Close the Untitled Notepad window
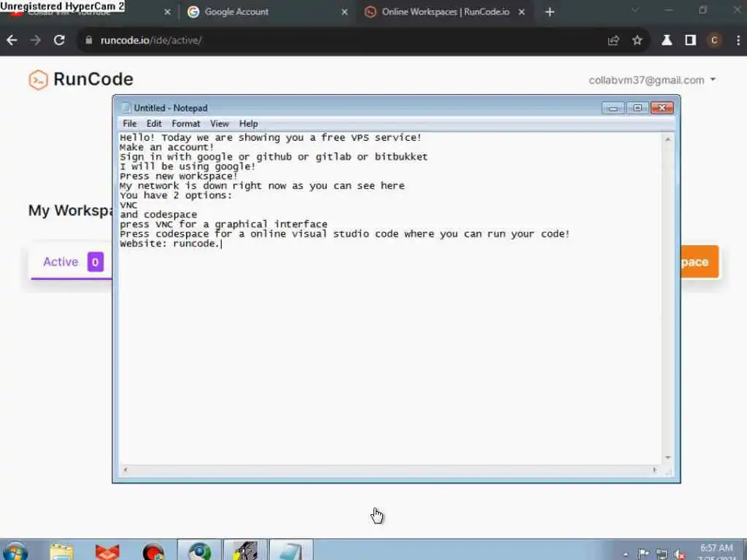This screenshot has height=560, width=747. tap(662, 108)
